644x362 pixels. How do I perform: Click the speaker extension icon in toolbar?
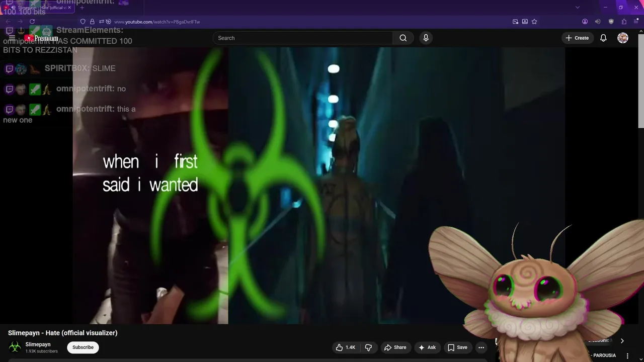pos(598,22)
